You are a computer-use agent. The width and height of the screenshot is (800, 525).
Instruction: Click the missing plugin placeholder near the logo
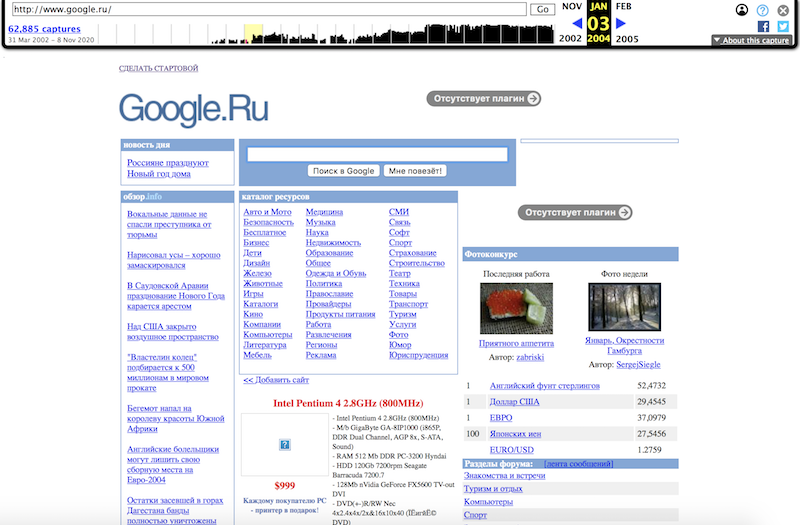(484, 98)
